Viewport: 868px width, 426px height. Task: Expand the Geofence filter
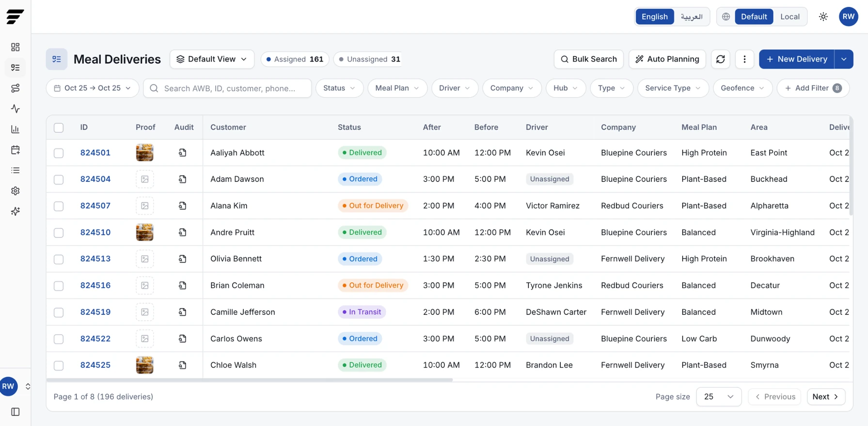(x=742, y=88)
